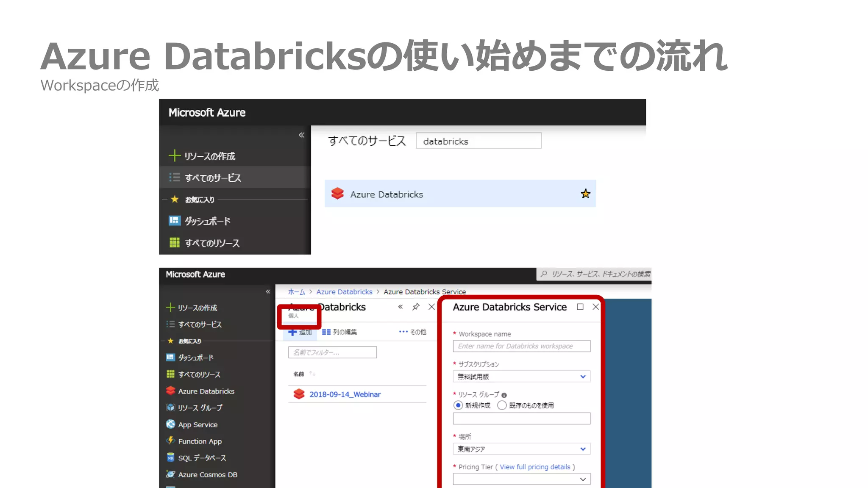Viewport: 868px width, 488px height.
Task: Toggle favorite star for Azure Databricks
Action: [585, 194]
